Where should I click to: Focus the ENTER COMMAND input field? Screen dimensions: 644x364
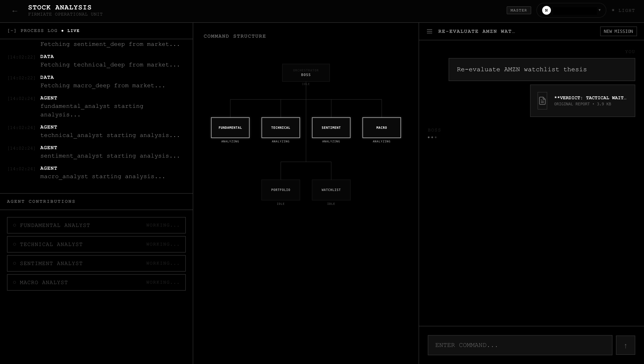tap(520, 345)
